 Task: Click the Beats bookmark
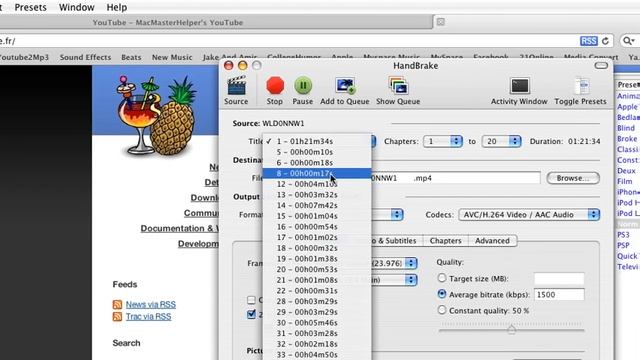coord(131,57)
